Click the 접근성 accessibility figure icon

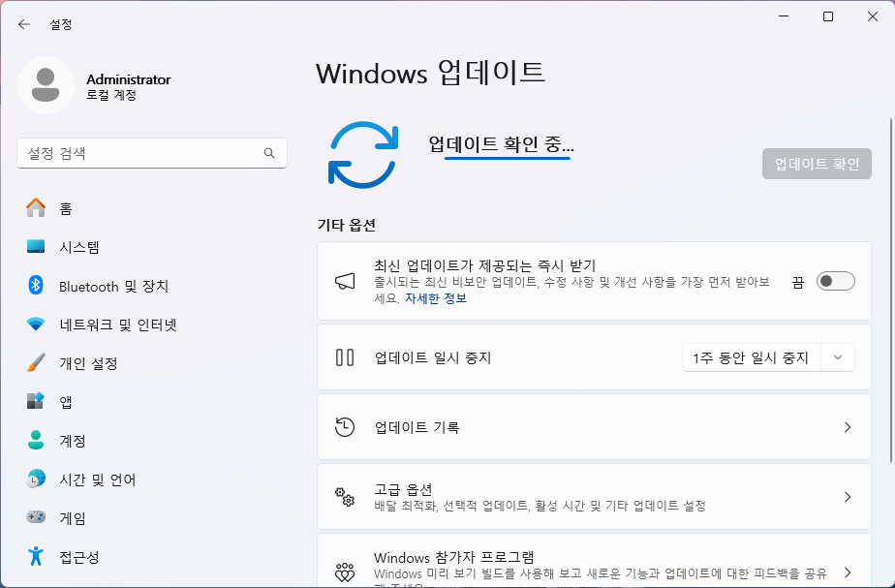coord(36,556)
